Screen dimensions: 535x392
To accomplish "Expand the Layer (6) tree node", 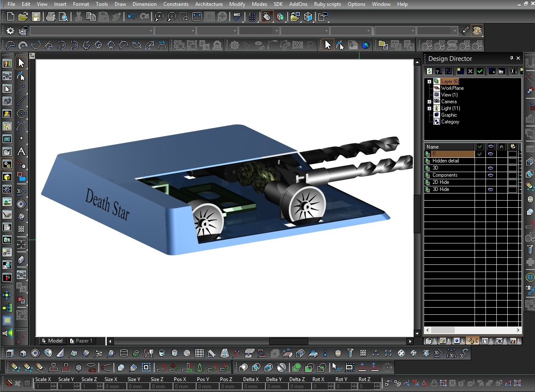I will click(x=429, y=81).
